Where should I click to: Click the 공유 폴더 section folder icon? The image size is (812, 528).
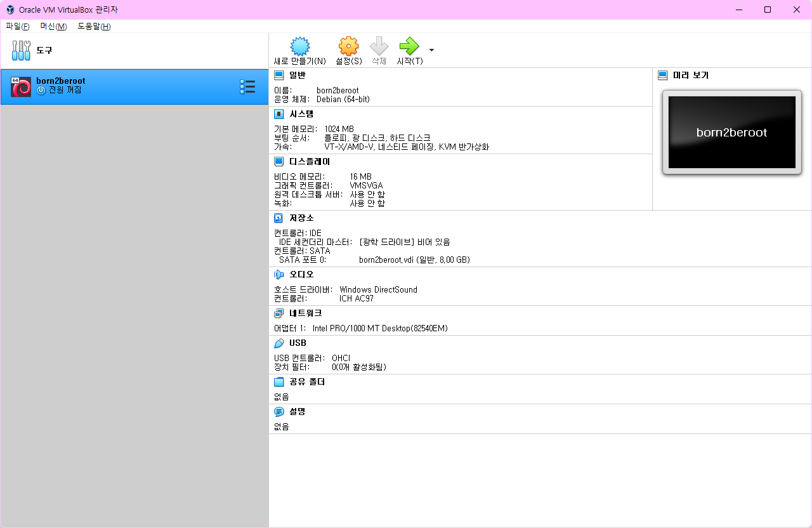(x=278, y=382)
